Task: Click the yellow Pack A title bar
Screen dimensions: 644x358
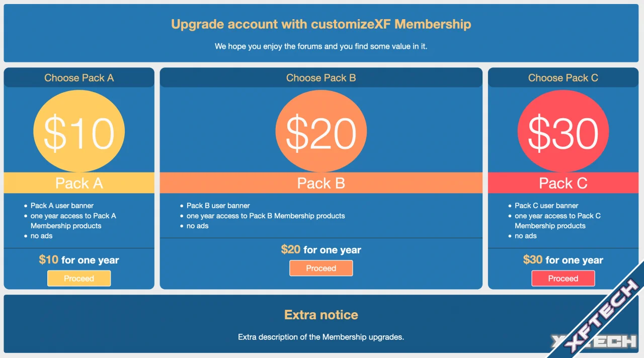Action: tap(79, 183)
